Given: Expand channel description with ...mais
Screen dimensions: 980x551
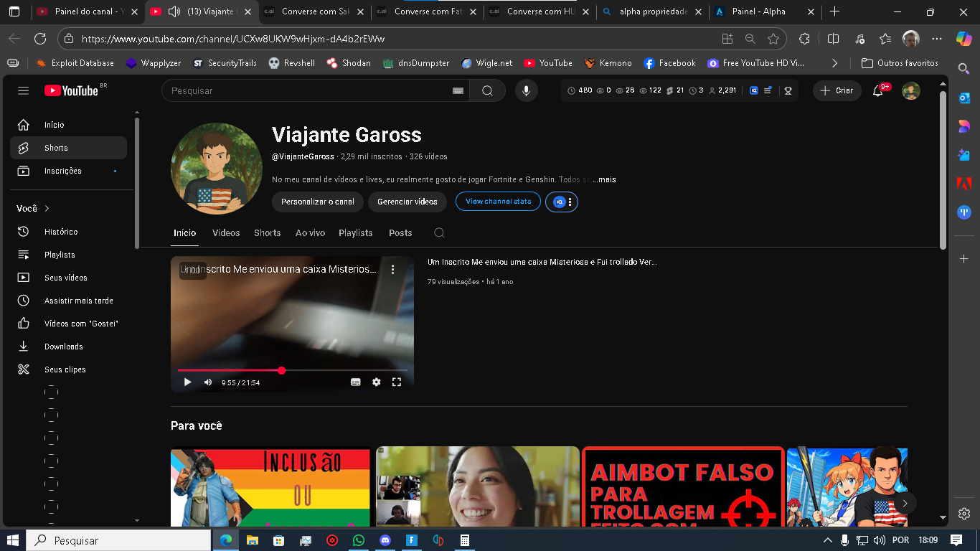Looking at the screenshot, I should (605, 179).
